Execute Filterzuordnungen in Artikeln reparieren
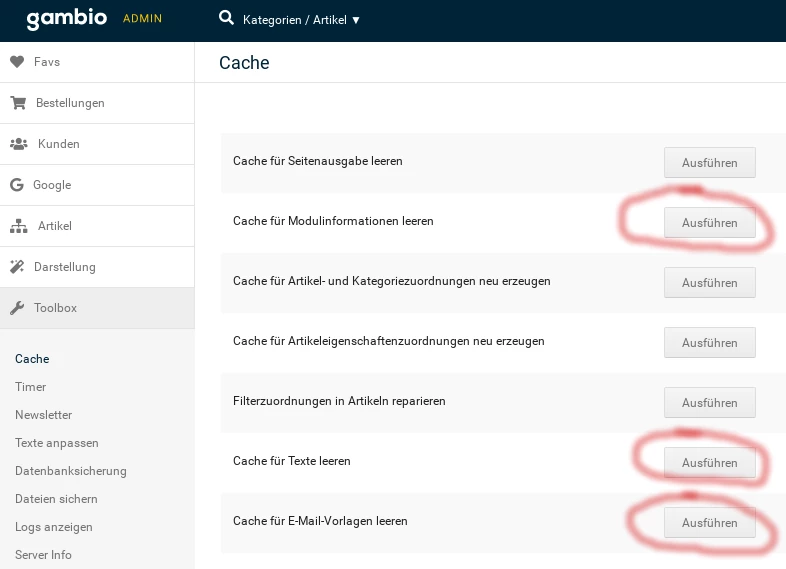786x569 pixels. (x=709, y=403)
